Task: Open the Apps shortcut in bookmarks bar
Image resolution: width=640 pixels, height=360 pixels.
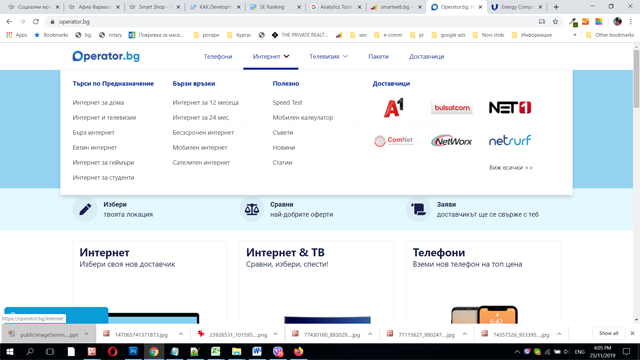Action: [16, 35]
